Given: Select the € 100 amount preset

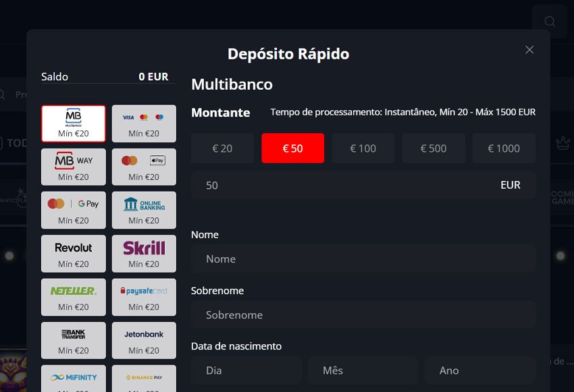Looking at the screenshot, I should 363,148.
